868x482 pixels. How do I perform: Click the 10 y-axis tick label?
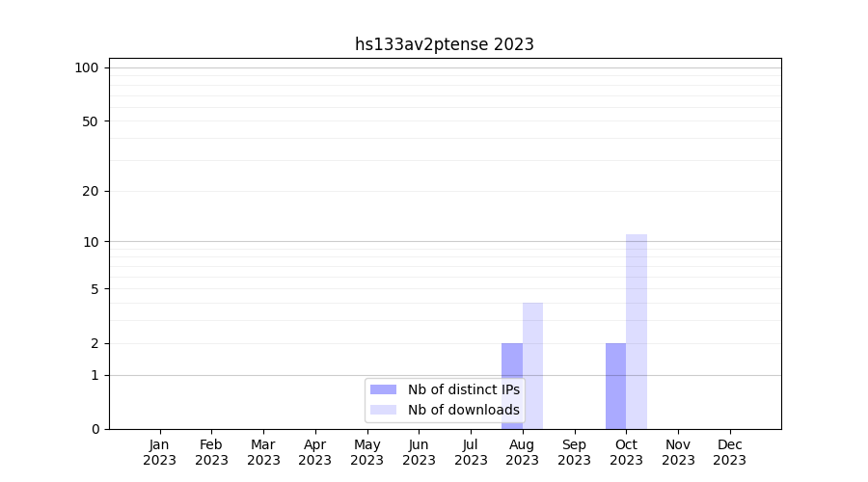91,241
